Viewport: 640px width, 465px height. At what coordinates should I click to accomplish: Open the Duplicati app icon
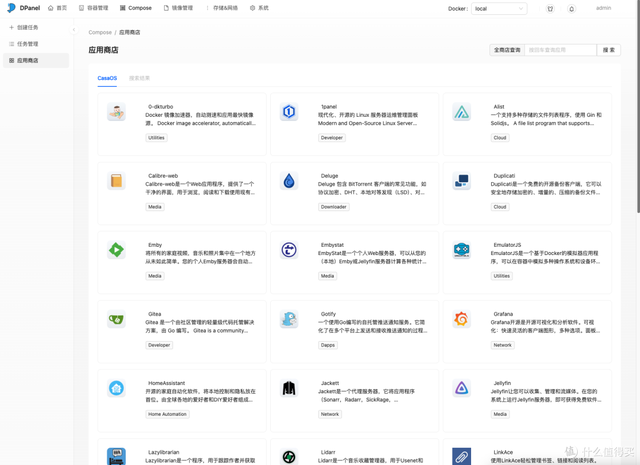462,181
